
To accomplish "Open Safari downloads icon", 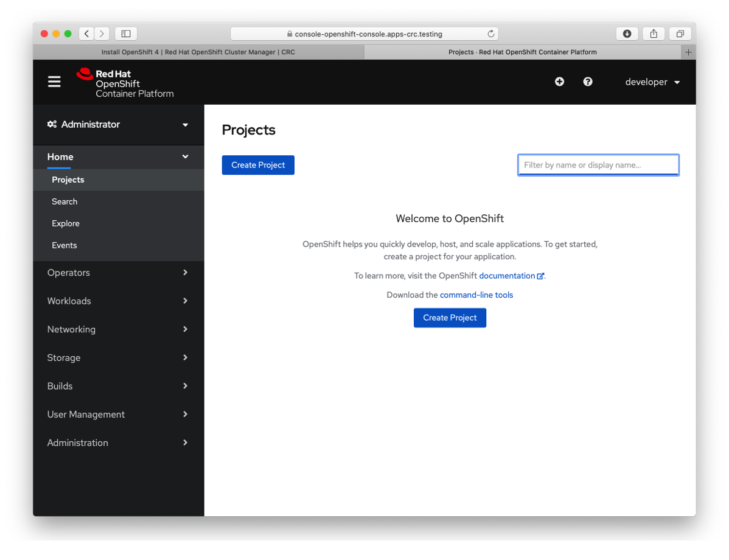I will click(627, 34).
